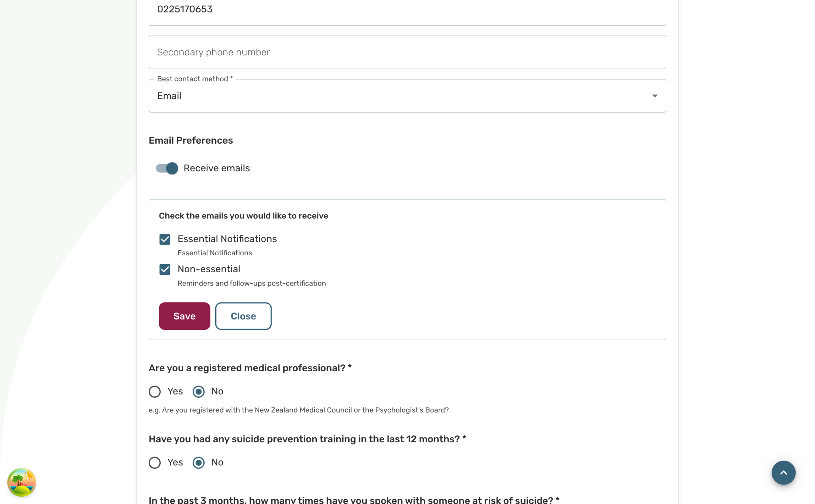
Task: Click the Email Preferences heading
Action: point(191,140)
